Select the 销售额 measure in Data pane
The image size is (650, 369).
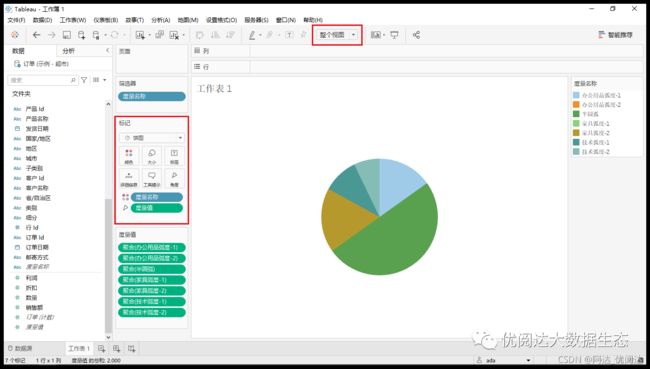[x=34, y=308]
